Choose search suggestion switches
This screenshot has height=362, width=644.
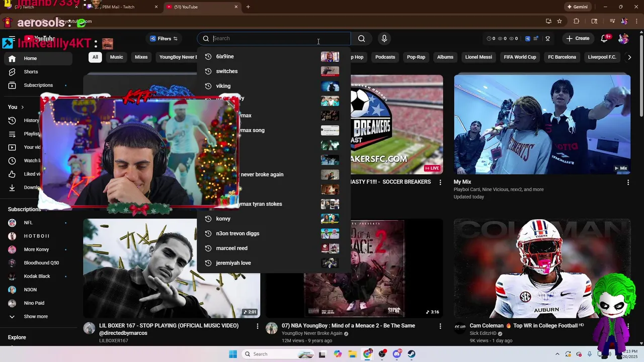click(x=274, y=71)
